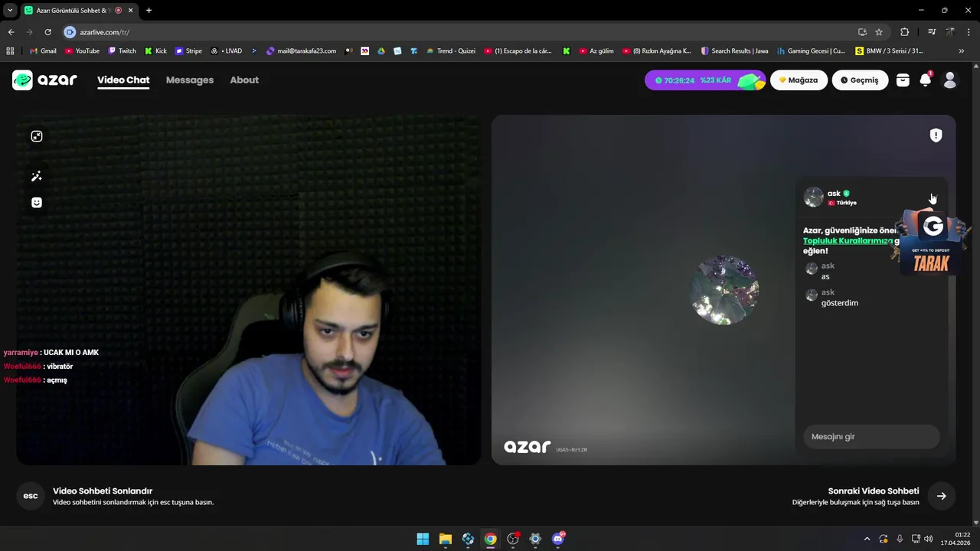Open the Trend - Quizei bookmark
The width and height of the screenshot is (980, 551).
[450, 51]
